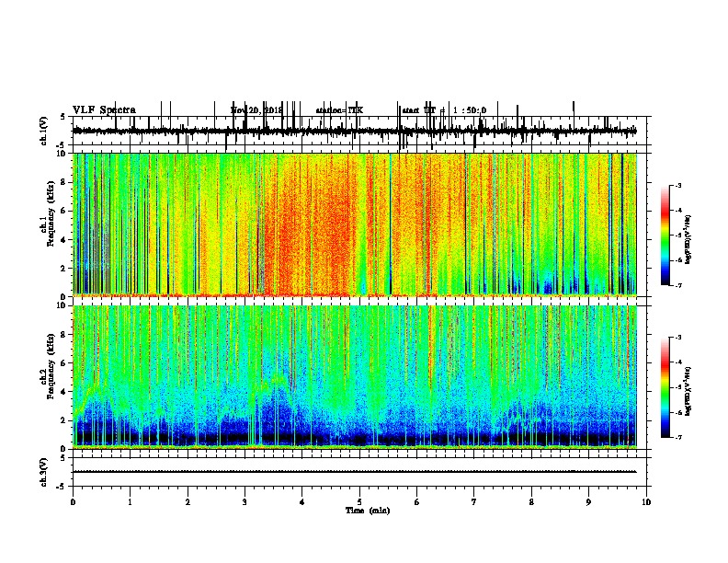Click the ch.2 spectrogram plot area
The height and width of the screenshot is (563, 728).
pos(355,377)
